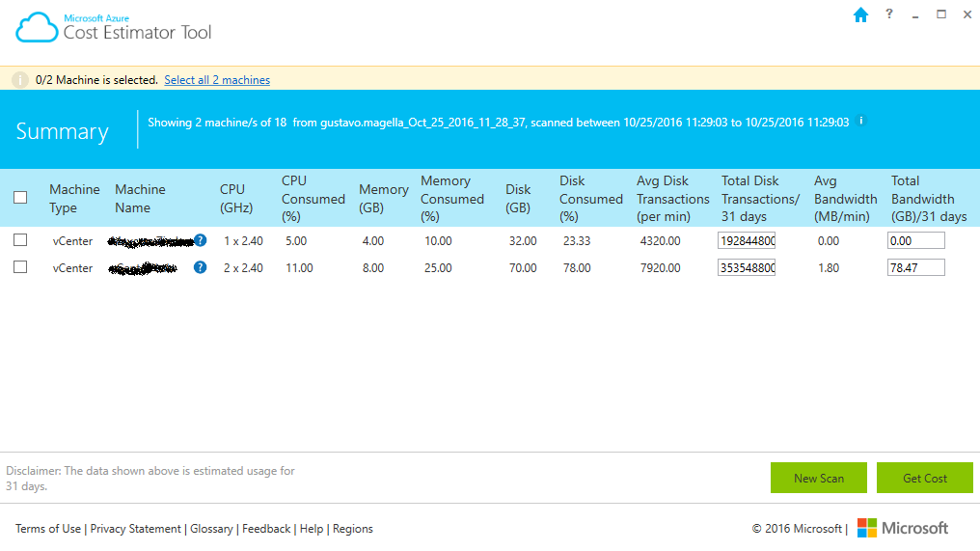
Task: Select the 1 x 2.40 CPU cell
Action: tap(243, 241)
